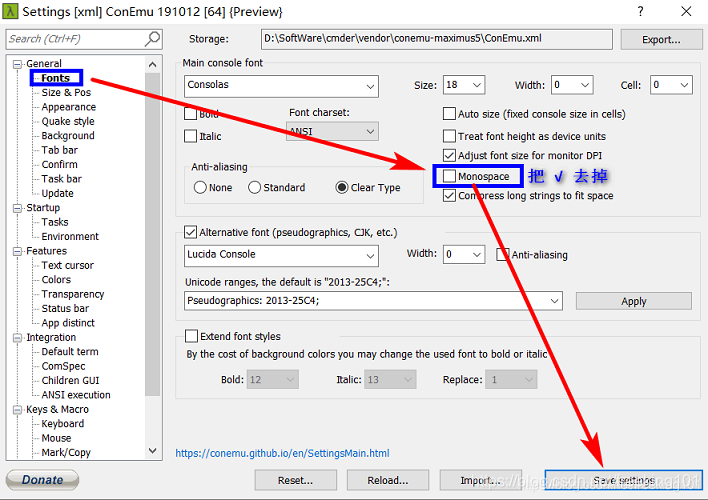Image resolution: width=708 pixels, height=500 pixels.
Task: Open the App distinct settings page
Action: click(x=68, y=323)
